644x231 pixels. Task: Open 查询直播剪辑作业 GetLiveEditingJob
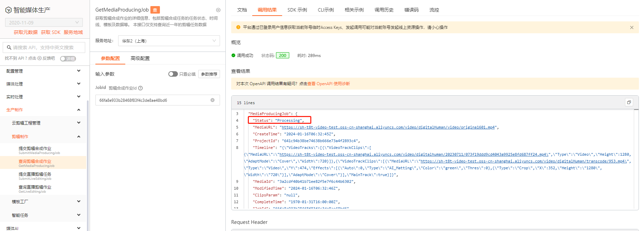pos(43,189)
